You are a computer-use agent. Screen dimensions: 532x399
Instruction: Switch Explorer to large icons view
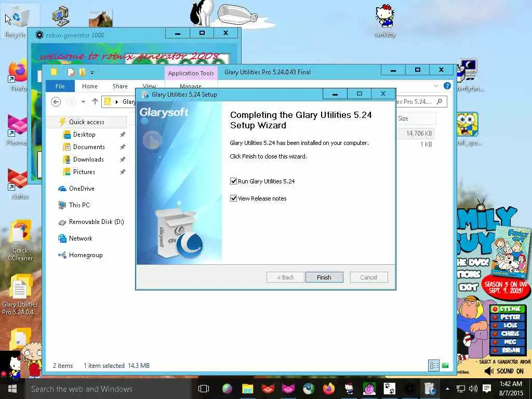[445, 365]
